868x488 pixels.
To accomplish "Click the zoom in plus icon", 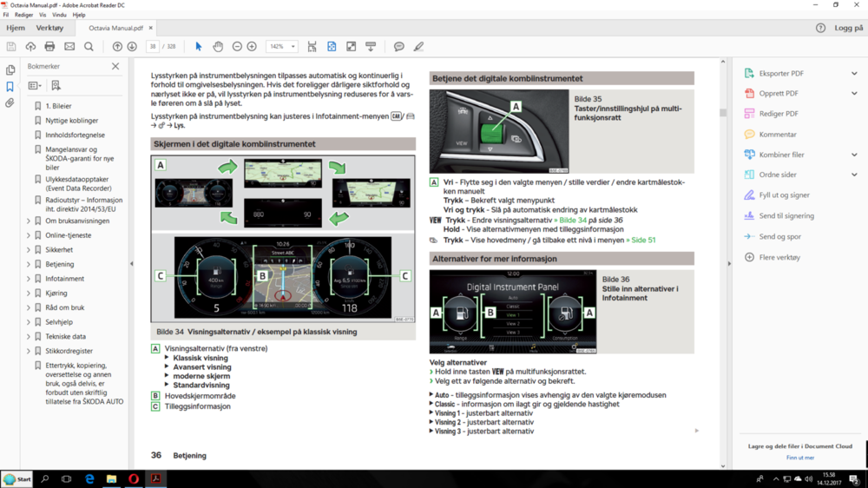I will coord(252,47).
